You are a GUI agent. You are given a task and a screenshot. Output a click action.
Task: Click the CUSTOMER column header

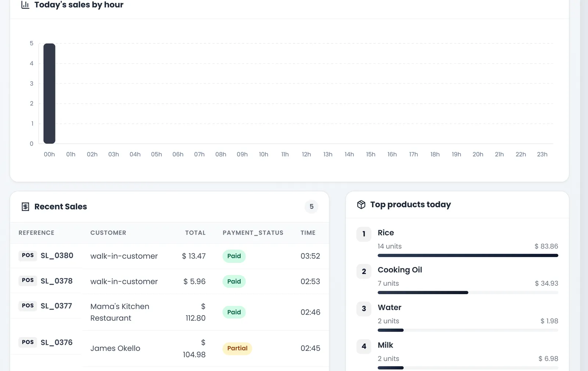click(108, 233)
